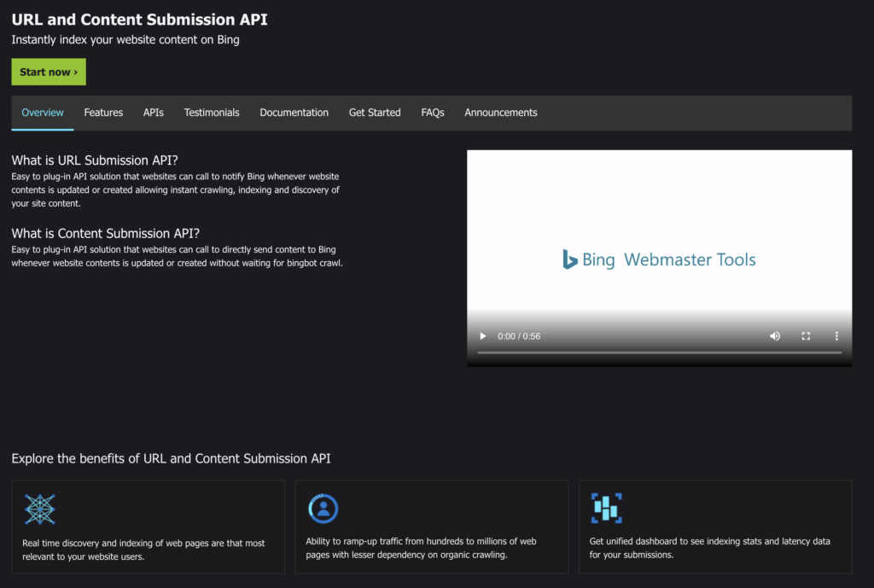Open the Documentation tab
The image size is (874, 588).
click(294, 113)
